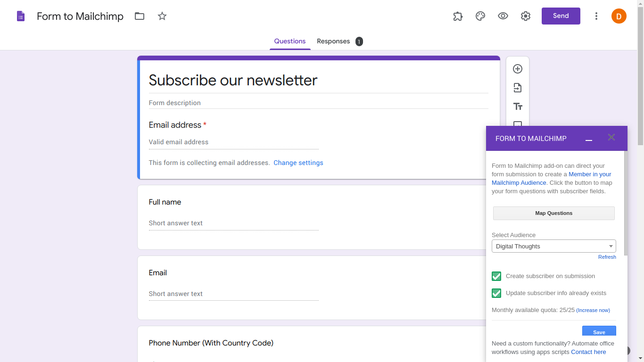644x362 pixels.
Task: Open the add-ons puzzle piece icon
Action: pos(457,16)
